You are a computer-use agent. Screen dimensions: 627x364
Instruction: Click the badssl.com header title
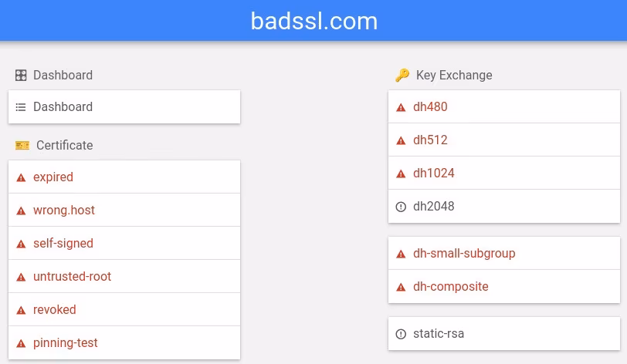pos(313,21)
